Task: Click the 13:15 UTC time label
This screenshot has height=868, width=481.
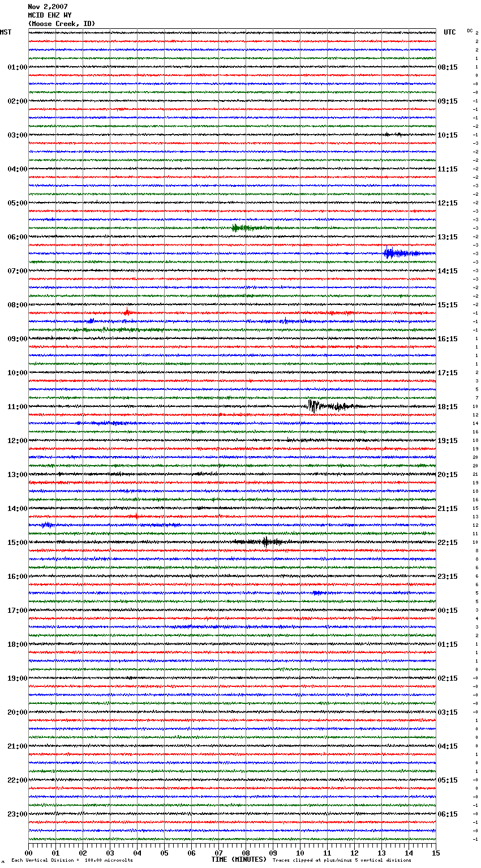Action: pyautogui.click(x=448, y=237)
